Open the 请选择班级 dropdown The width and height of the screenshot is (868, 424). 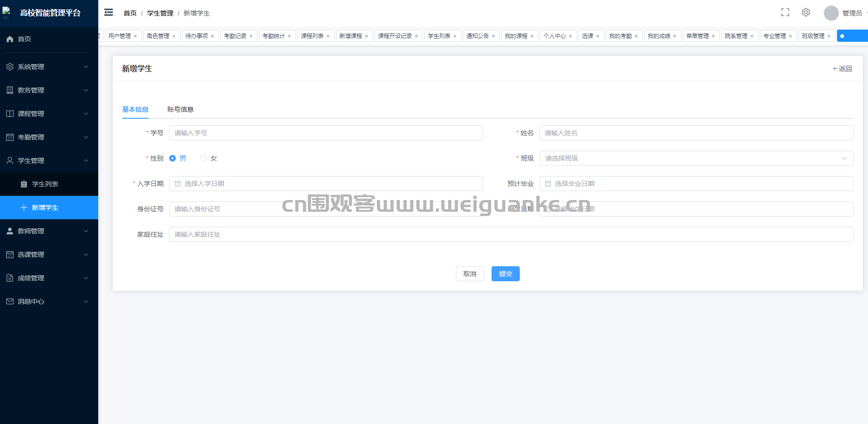(696, 158)
